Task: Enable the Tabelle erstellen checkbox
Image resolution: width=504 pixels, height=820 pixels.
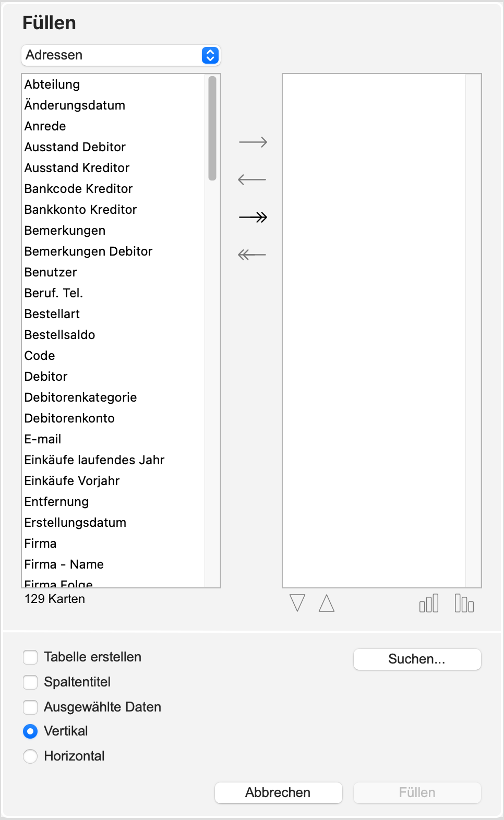Action: [30, 657]
